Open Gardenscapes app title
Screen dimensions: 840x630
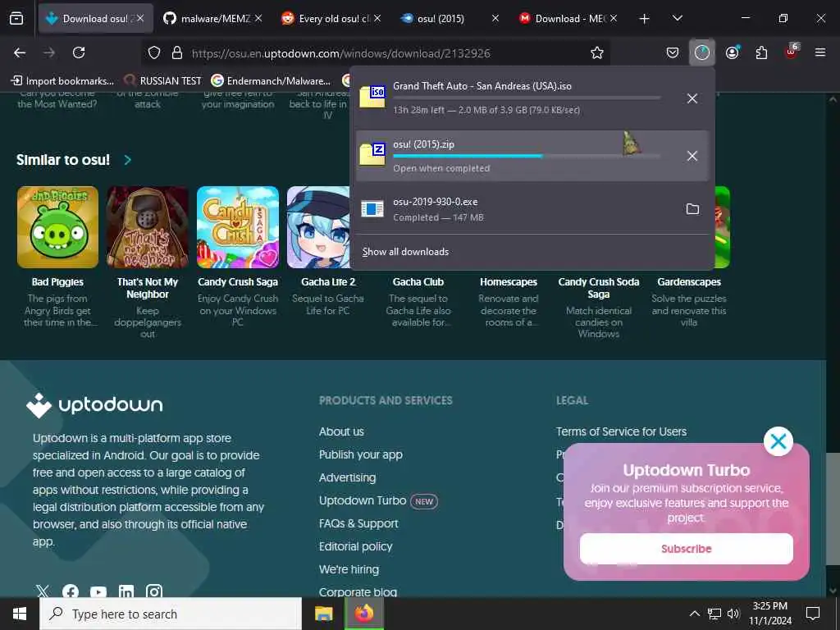689,282
